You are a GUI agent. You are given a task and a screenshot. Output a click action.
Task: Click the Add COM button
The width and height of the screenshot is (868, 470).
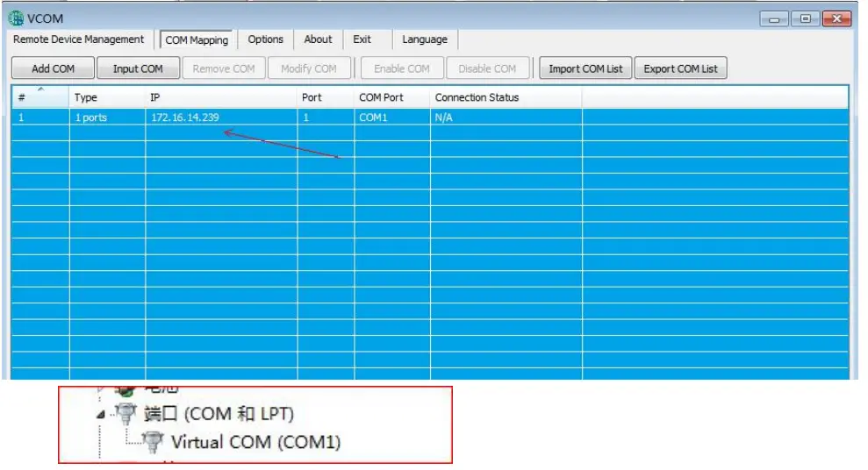pos(54,68)
